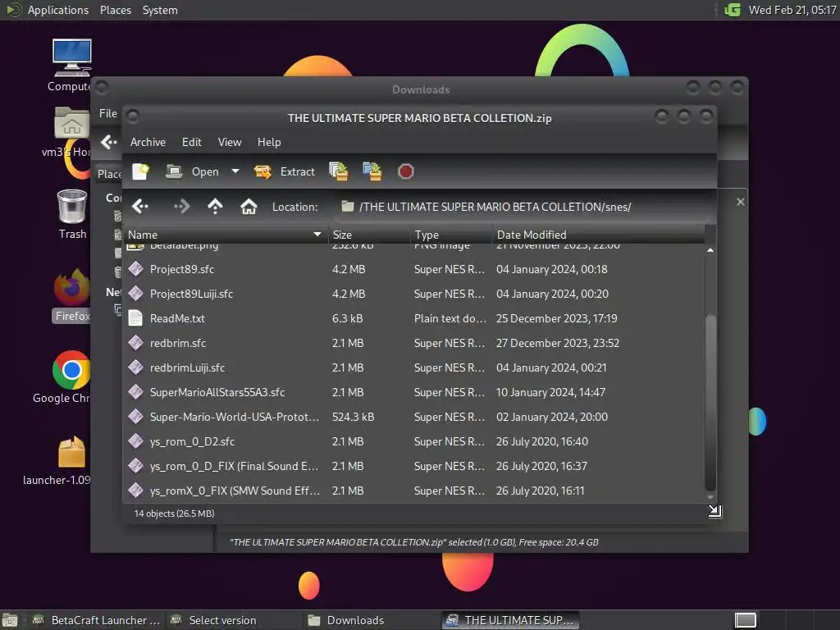Sort by Size column header
Image resolution: width=840 pixels, height=630 pixels.
[x=369, y=235]
